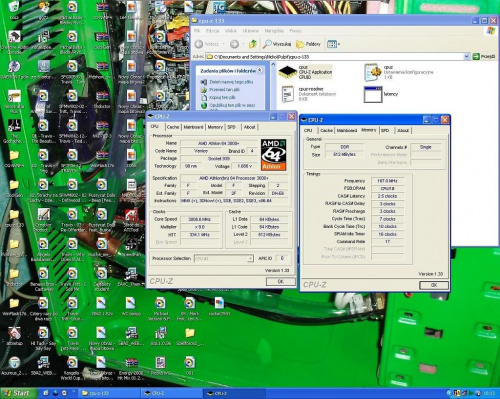Switch to Cache tab in left CPU-Z window

tap(173, 127)
